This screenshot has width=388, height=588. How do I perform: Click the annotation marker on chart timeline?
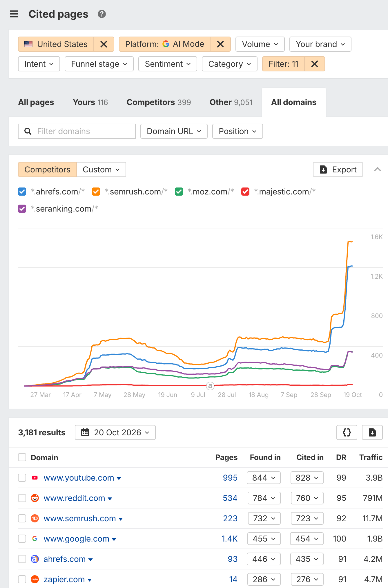pos(210,386)
